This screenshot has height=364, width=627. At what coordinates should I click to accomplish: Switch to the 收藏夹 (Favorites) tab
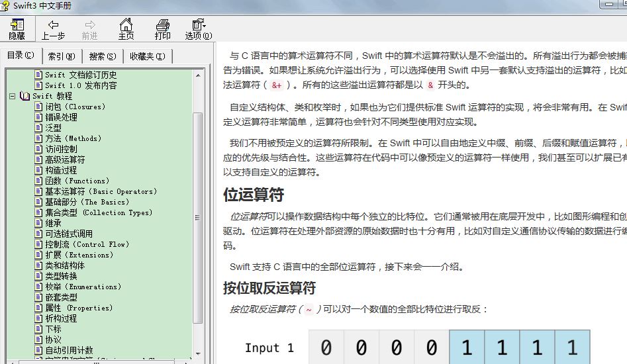point(147,56)
